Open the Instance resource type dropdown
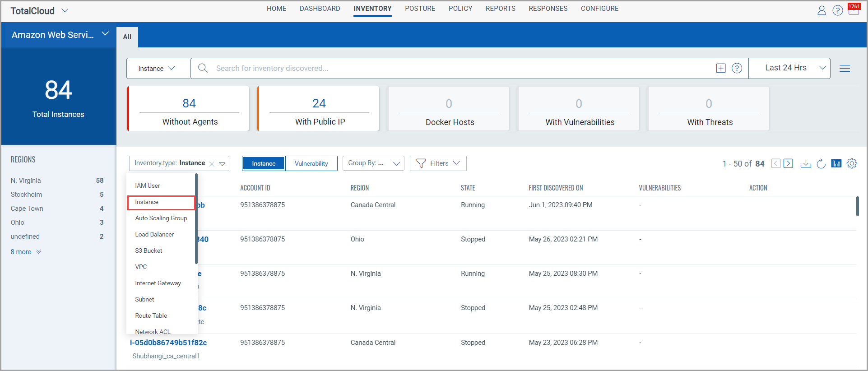 tap(158, 68)
